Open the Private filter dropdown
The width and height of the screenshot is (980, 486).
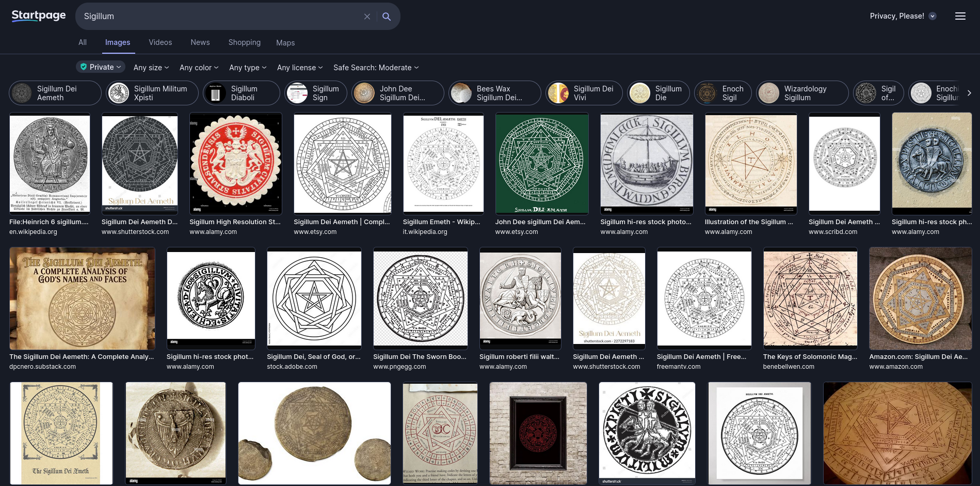[x=101, y=67]
